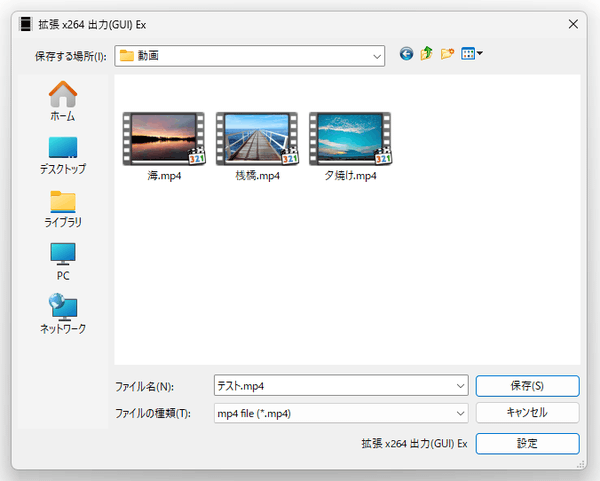Click the 海.mp4 file name label
The height and width of the screenshot is (481, 600).
[x=164, y=176]
